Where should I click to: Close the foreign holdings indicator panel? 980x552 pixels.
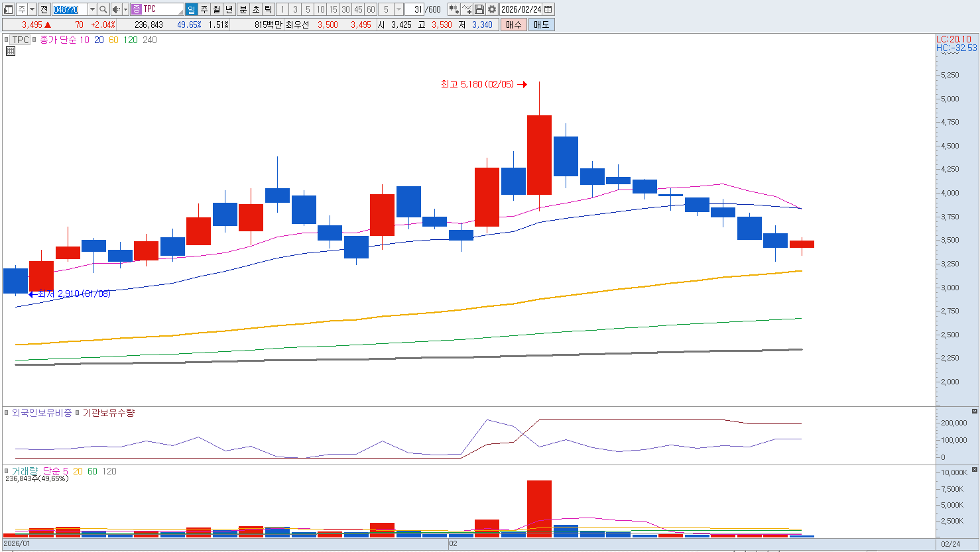tap(974, 412)
